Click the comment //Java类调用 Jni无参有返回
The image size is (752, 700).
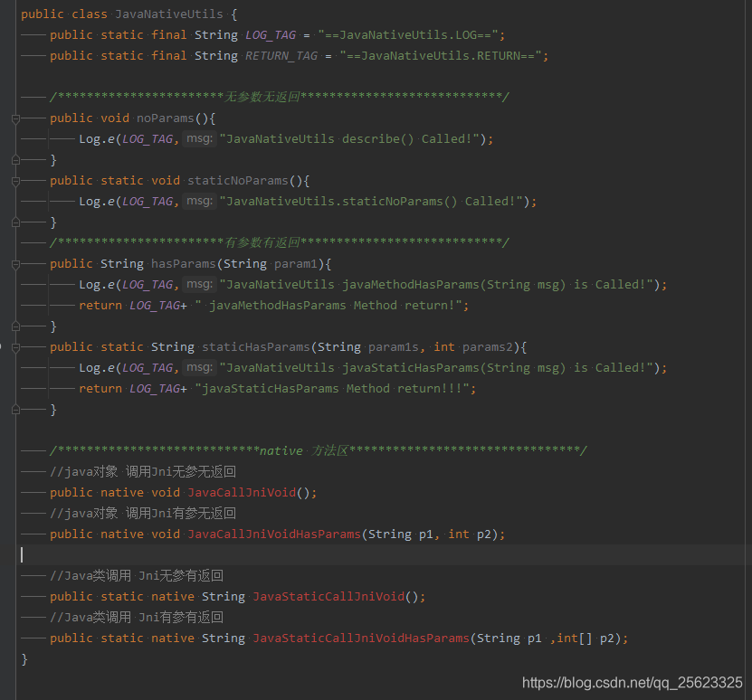tap(137, 576)
